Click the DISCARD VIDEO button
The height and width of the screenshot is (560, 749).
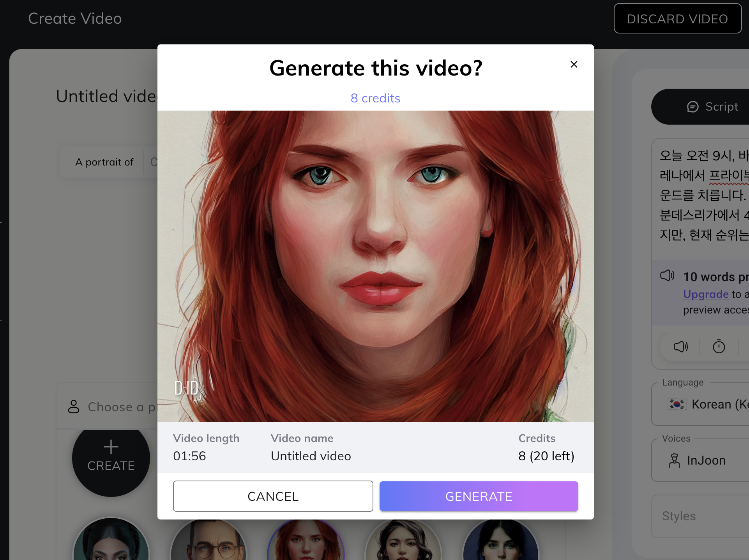tap(677, 19)
